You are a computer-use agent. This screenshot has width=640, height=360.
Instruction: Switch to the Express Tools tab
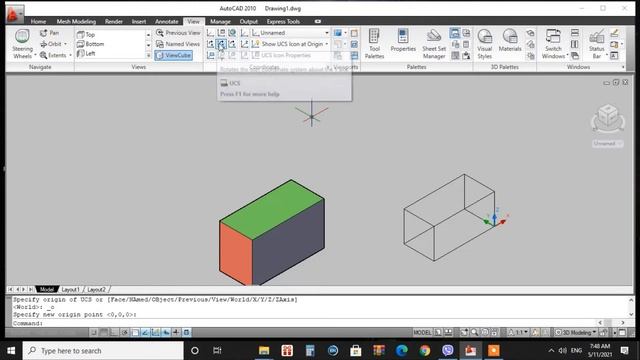pos(283,21)
